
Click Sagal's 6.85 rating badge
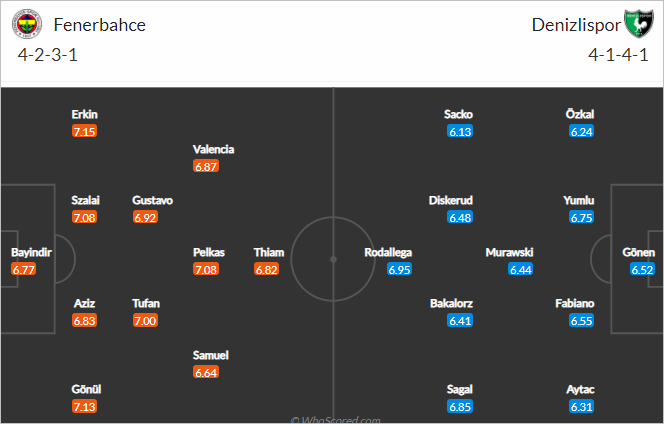(x=460, y=407)
